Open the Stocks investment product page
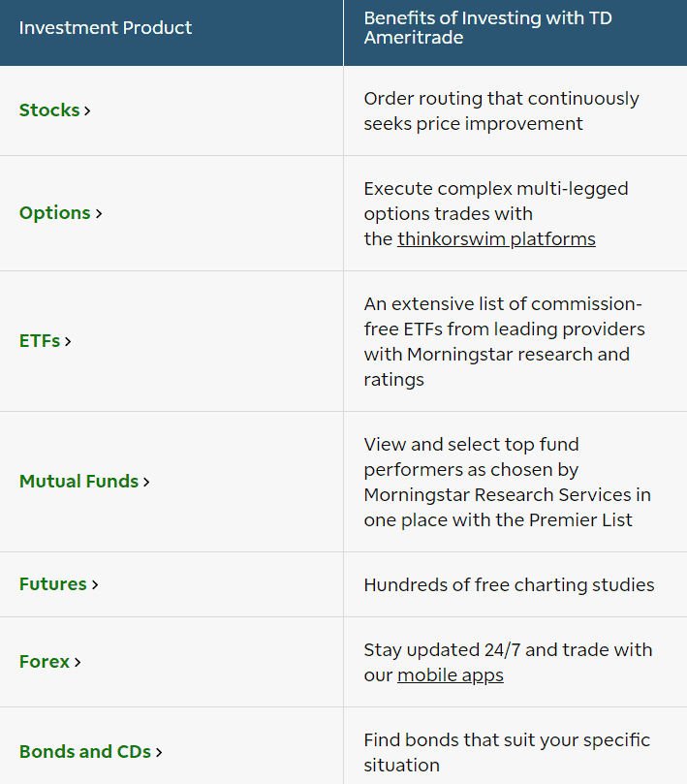687x784 pixels. (x=47, y=110)
